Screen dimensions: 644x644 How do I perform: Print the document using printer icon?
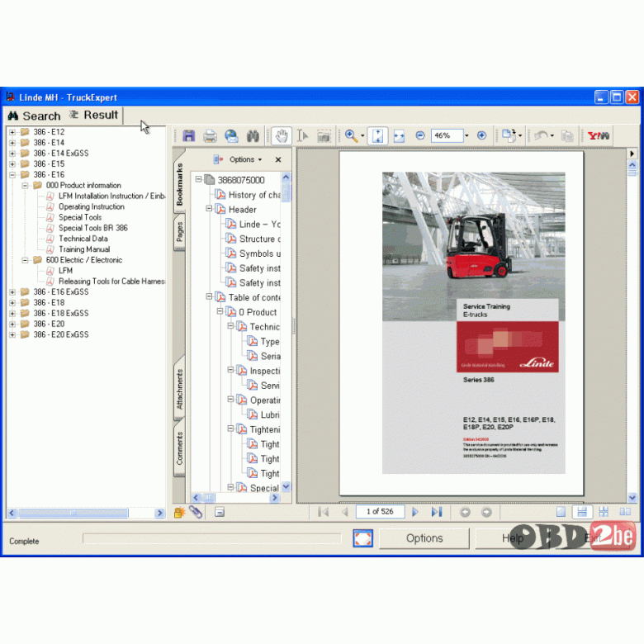pos(210,136)
